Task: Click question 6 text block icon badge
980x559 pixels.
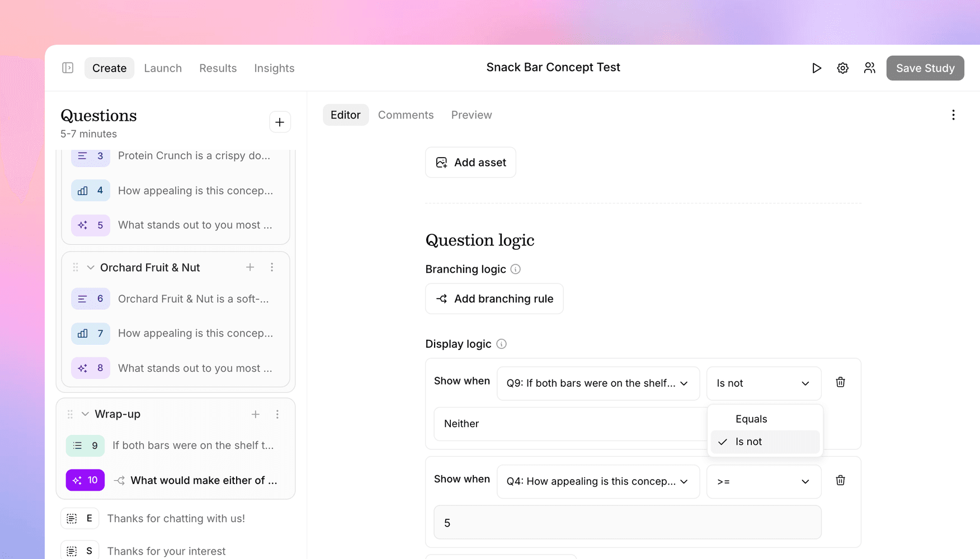Action: pyautogui.click(x=91, y=299)
